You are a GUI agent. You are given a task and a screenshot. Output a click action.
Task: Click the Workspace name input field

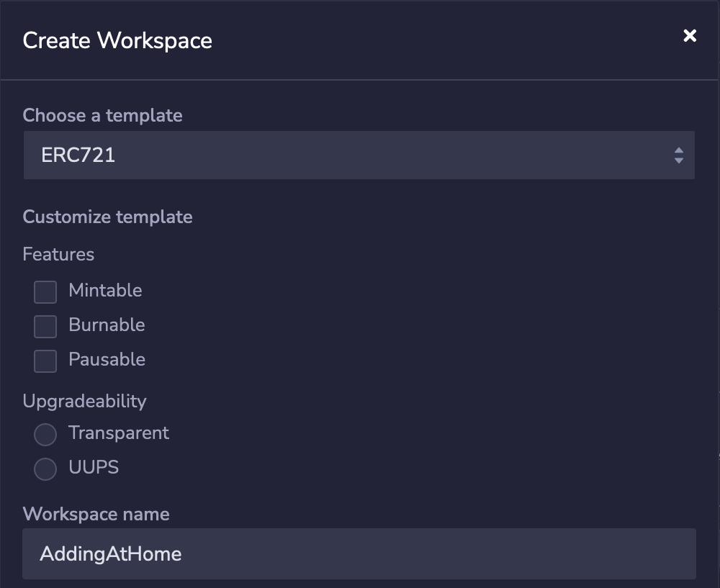(359, 553)
